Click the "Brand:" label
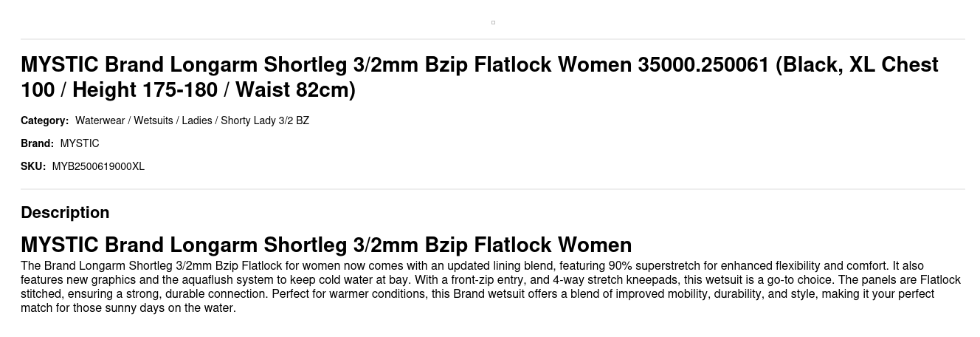The width and height of the screenshot is (980, 337). point(37,143)
